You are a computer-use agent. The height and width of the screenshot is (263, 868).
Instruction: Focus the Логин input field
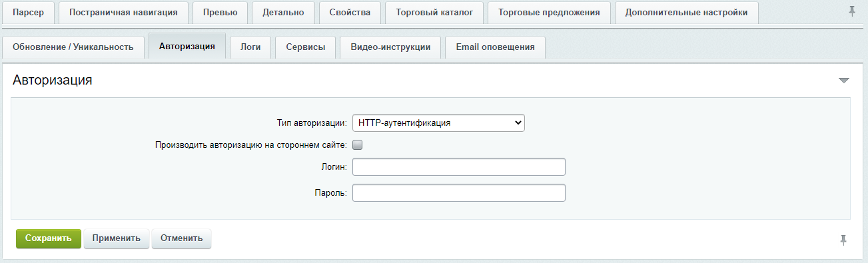coord(459,166)
